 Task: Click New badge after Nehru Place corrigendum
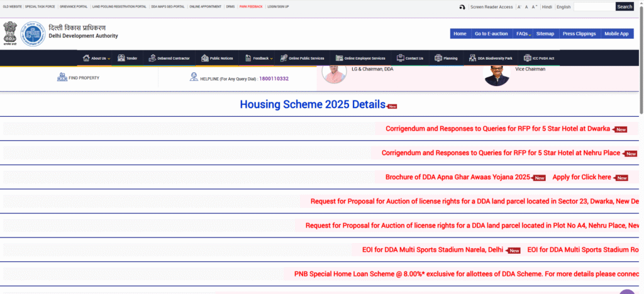tap(630, 154)
